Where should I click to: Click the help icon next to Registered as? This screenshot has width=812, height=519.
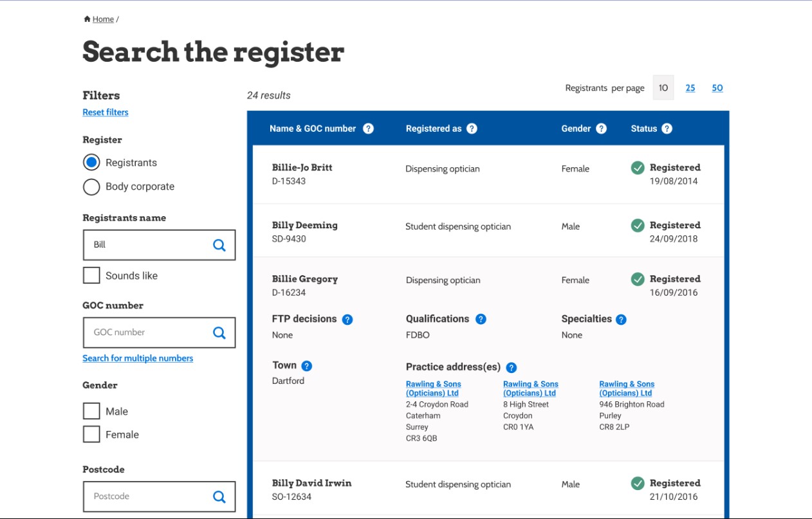pos(472,129)
